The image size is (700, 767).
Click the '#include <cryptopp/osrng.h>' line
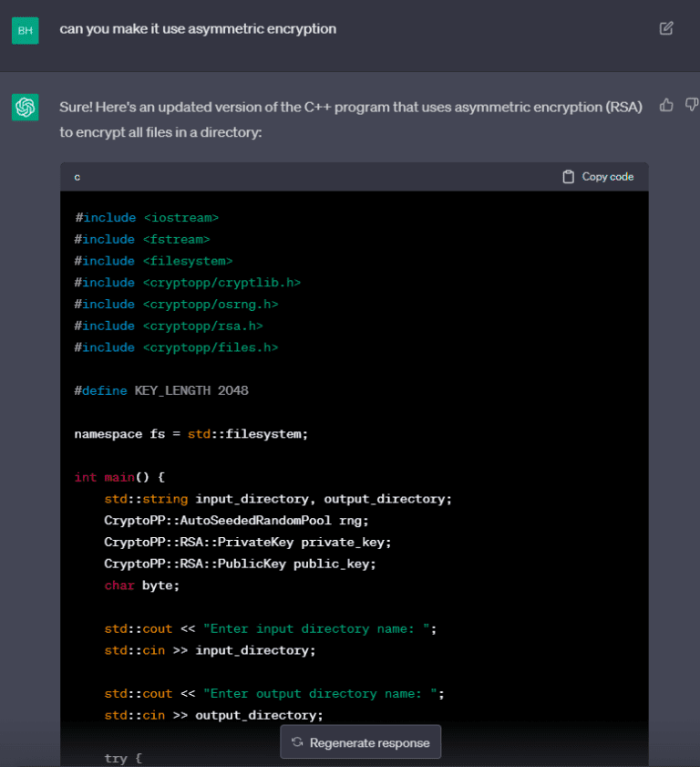tap(177, 305)
